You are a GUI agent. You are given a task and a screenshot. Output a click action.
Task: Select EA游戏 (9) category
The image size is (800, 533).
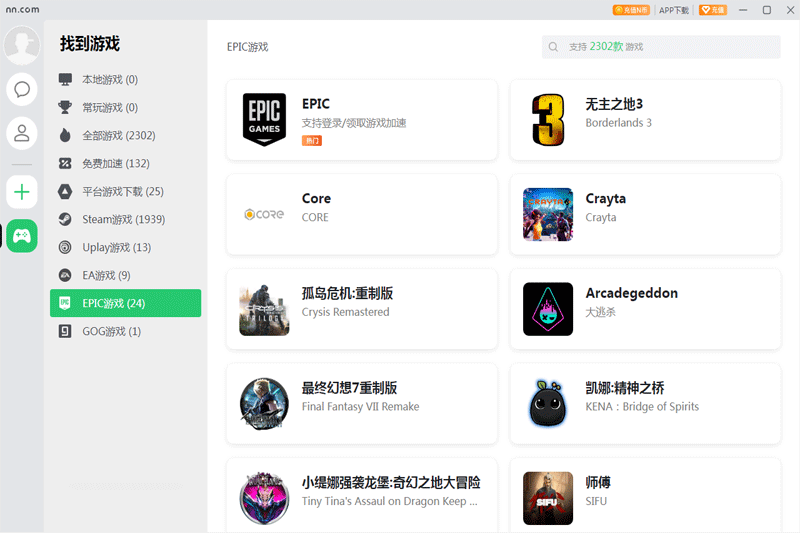(126, 275)
